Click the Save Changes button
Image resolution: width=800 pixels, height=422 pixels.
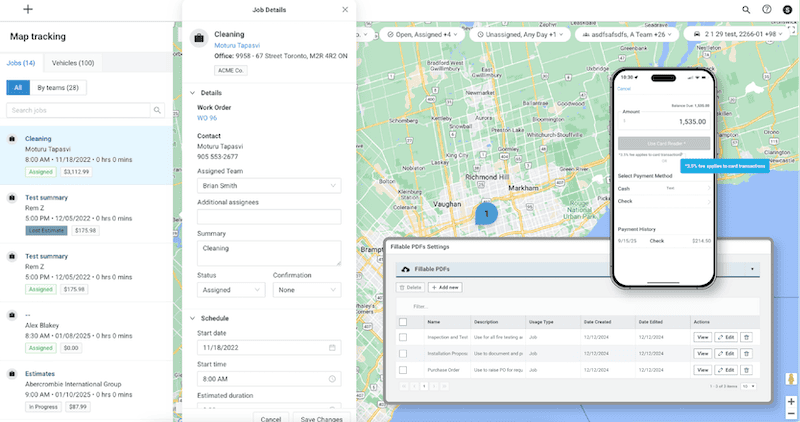(321, 418)
